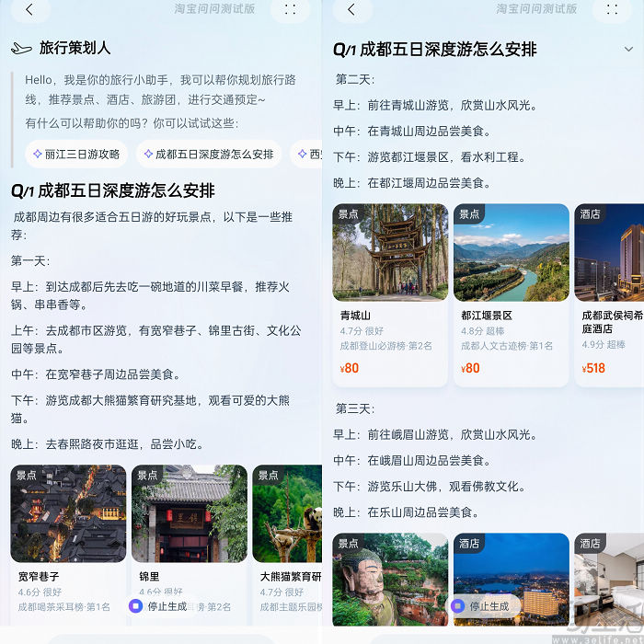Tap the 青城山 card title

355,316
